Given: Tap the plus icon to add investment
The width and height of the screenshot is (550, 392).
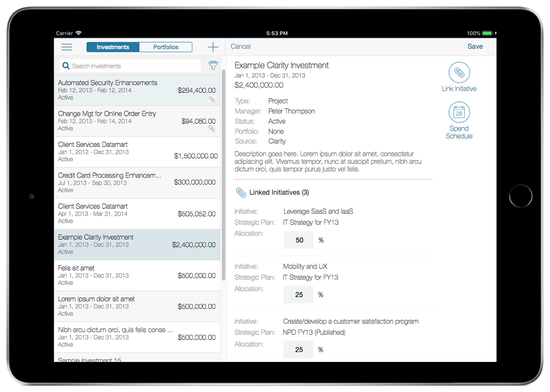Looking at the screenshot, I should [213, 47].
